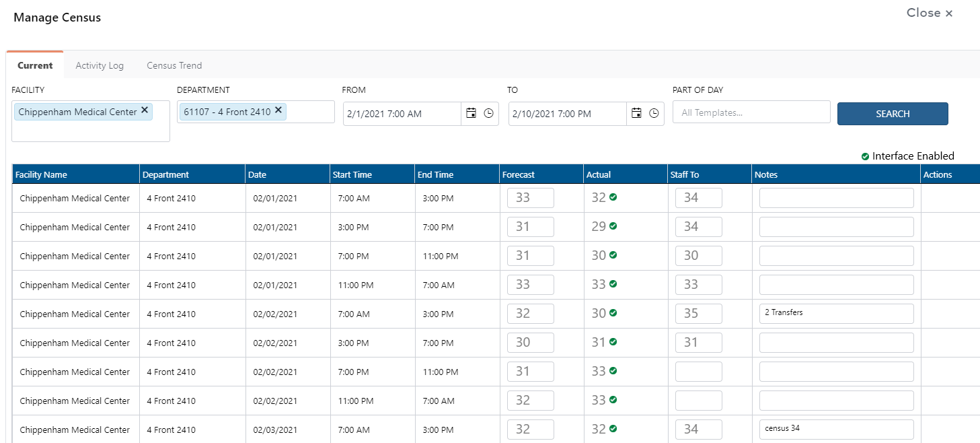Open the TO date calendar picker
The height and width of the screenshot is (443, 980).
tap(636, 113)
